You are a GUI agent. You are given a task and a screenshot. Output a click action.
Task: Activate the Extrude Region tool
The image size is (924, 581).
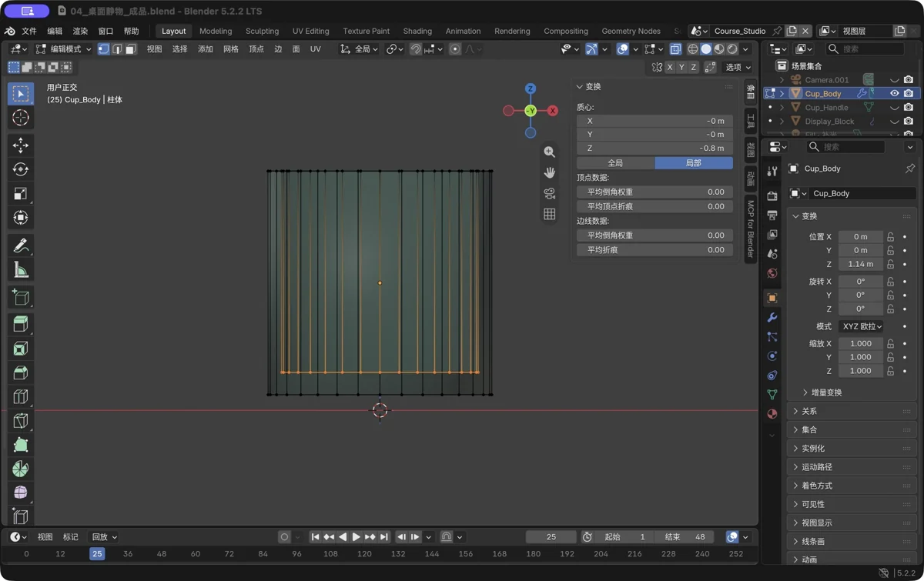coord(21,324)
